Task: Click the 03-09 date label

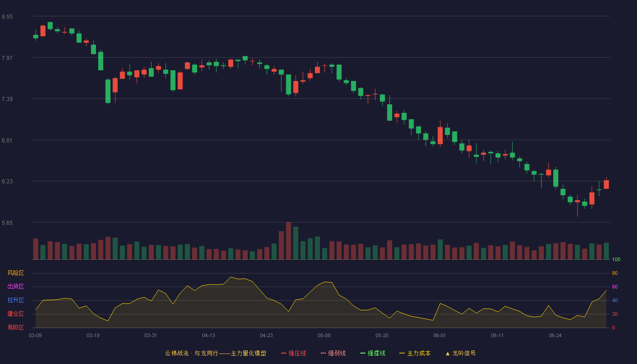Action: (35, 335)
